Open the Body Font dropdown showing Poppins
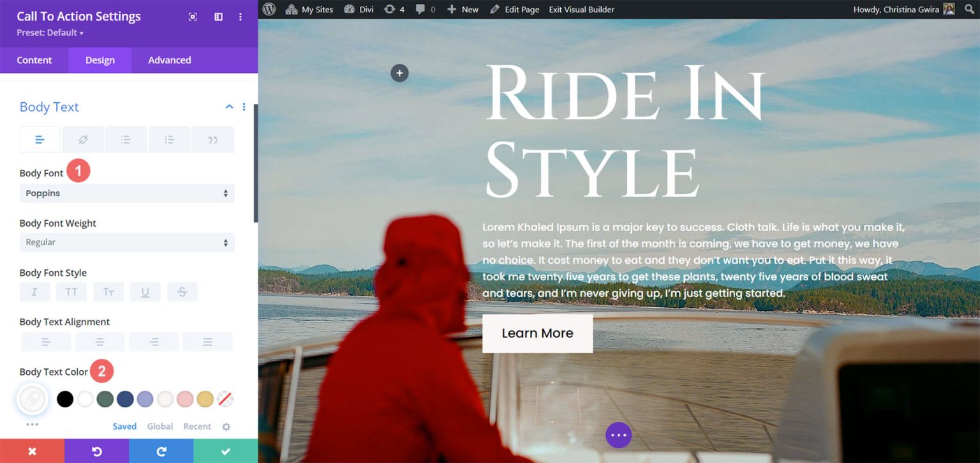The image size is (980, 463). click(x=126, y=193)
